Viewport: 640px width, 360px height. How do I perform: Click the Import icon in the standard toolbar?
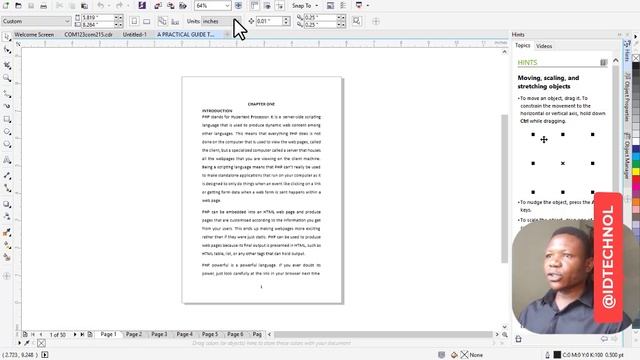click(x=158, y=6)
